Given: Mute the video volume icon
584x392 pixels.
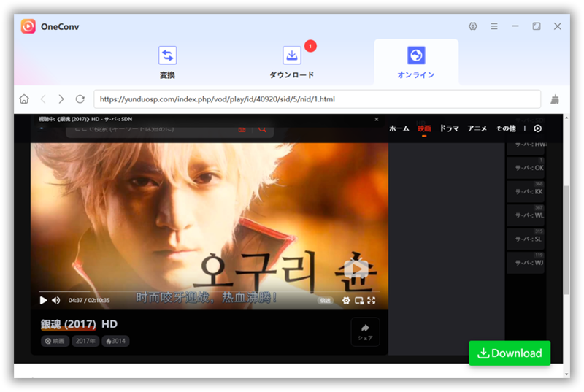Looking at the screenshot, I should 56,300.
